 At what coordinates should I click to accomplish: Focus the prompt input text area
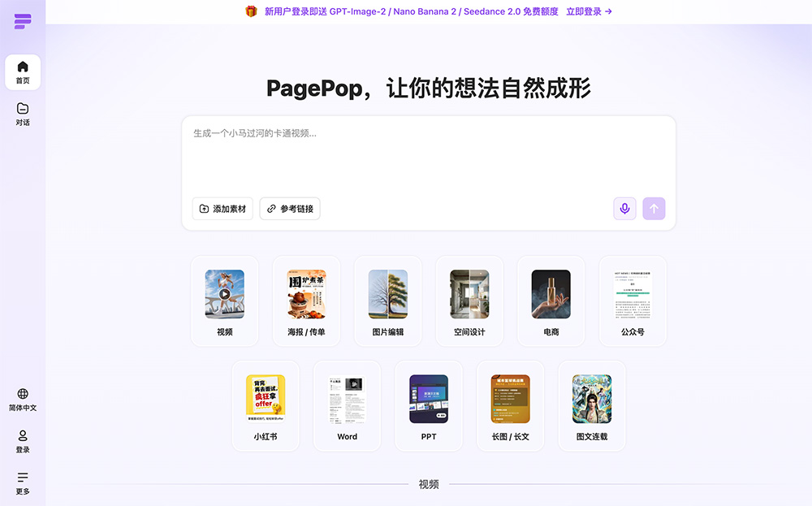coord(428,155)
